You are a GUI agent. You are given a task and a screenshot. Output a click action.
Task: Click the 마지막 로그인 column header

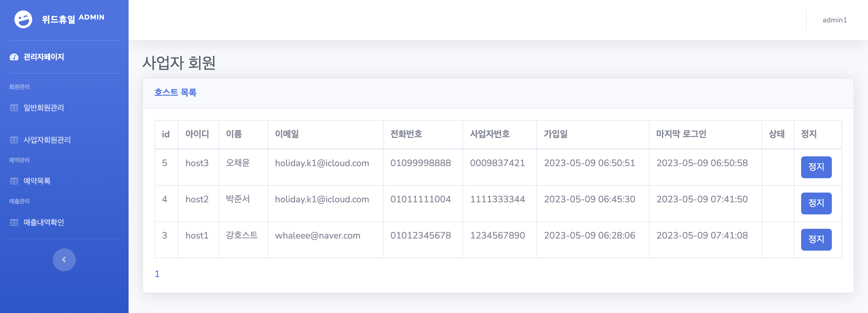coord(681,134)
